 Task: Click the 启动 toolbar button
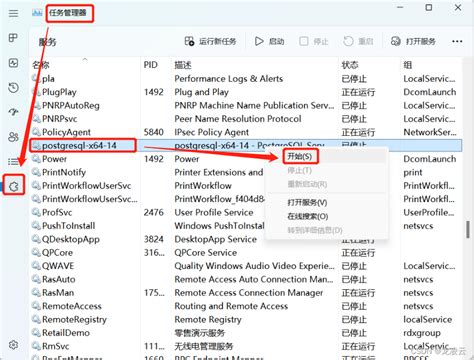269,41
